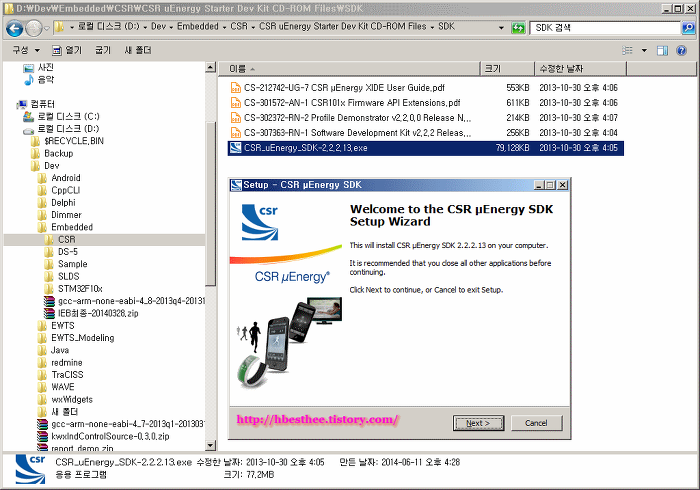Select DS-5 folder in tree
This screenshot has height=490, width=700.
(x=67, y=252)
